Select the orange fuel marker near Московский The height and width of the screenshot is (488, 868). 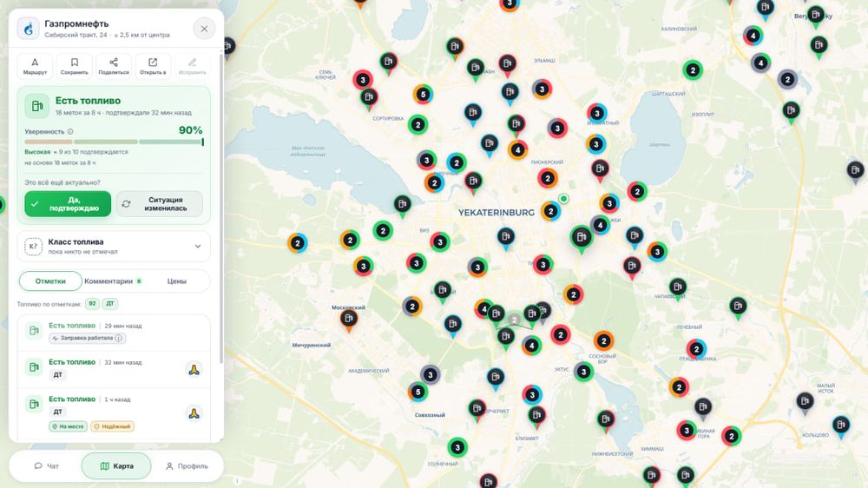[348, 320]
